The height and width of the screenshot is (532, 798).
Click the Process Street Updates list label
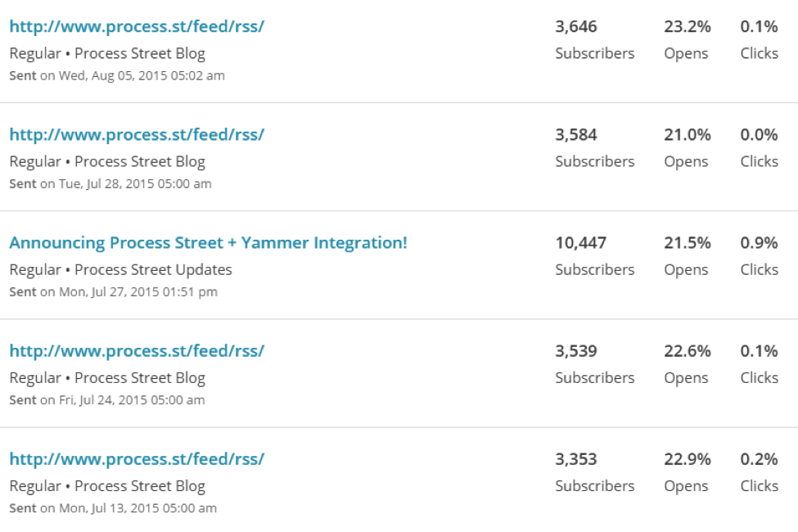[x=153, y=270]
